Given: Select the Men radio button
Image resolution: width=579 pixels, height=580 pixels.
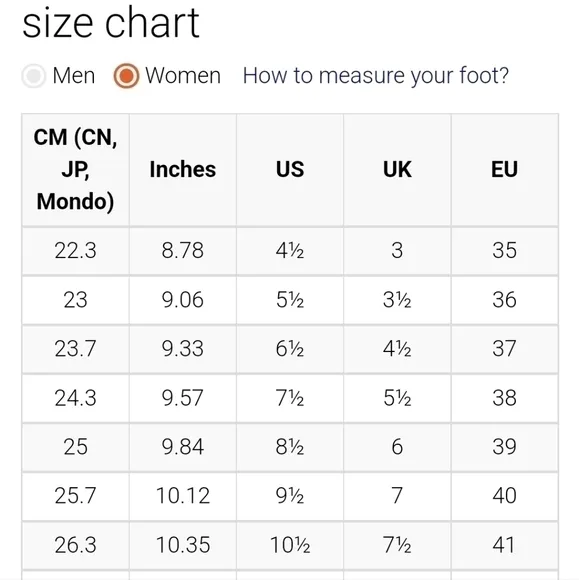Looking at the screenshot, I should [34, 76].
